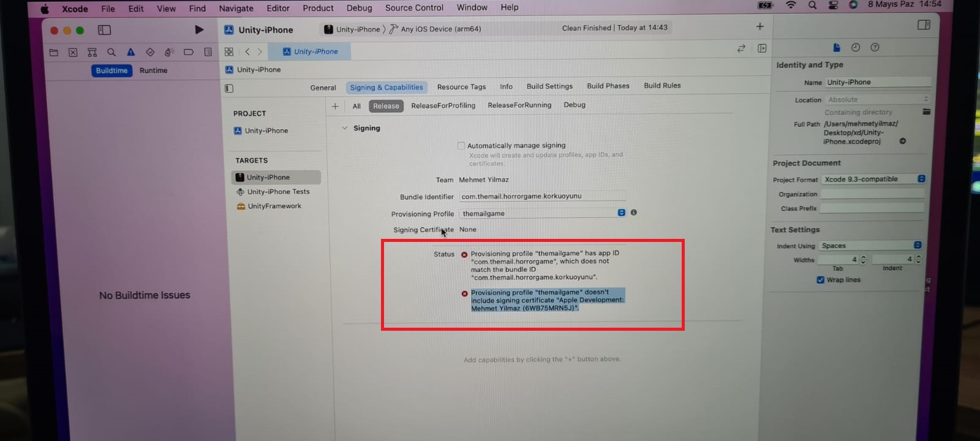Toggle the inspectors panel in toolbar

click(924, 24)
